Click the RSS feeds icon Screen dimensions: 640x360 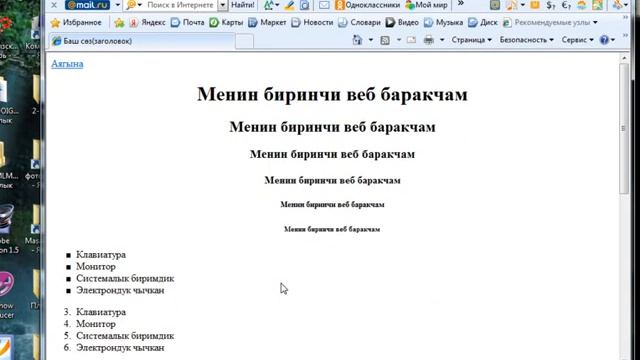click(x=385, y=40)
